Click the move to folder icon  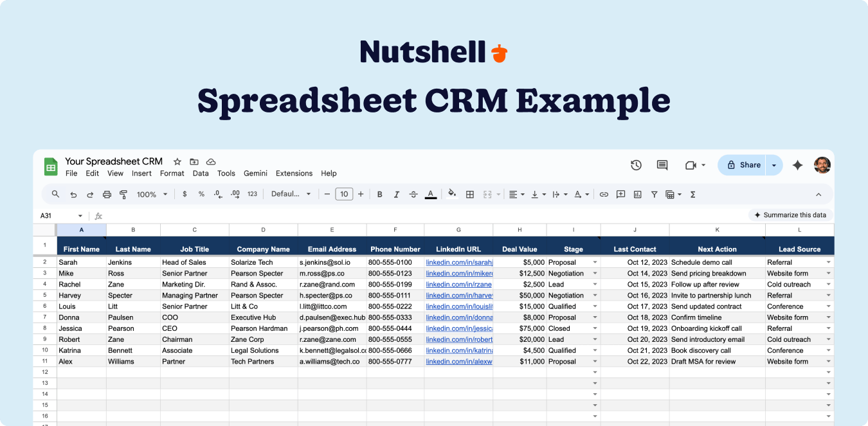(x=194, y=162)
